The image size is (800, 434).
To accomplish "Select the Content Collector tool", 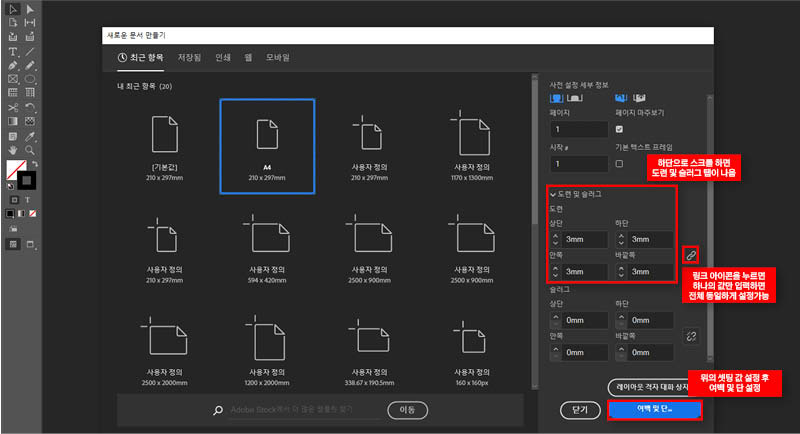I will pyautogui.click(x=13, y=37).
